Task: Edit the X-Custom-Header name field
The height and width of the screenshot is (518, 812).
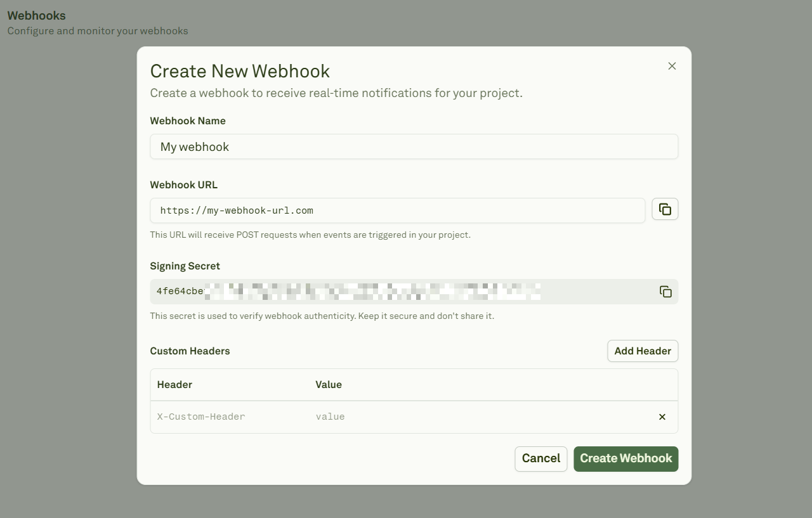Action: click(200, 417)
